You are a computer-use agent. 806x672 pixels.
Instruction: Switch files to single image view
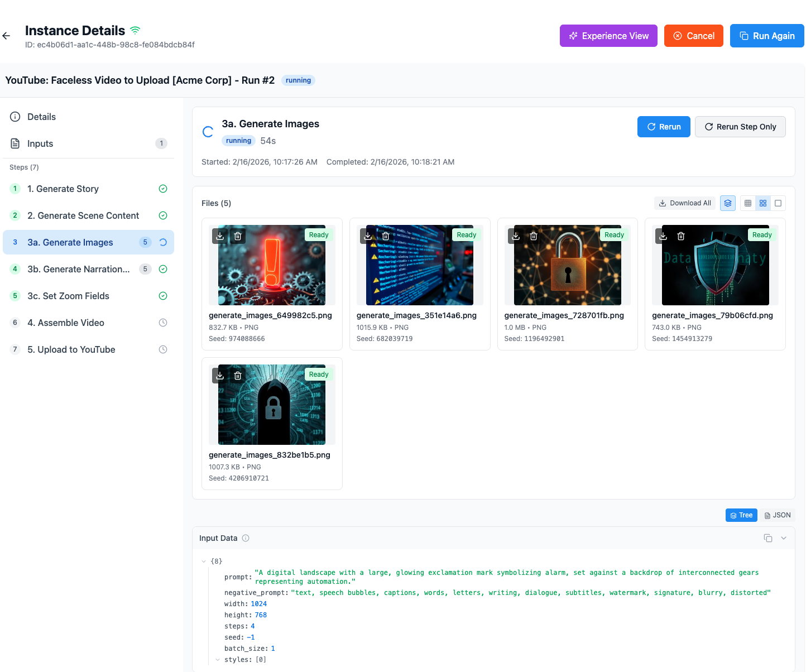point(778,203)
